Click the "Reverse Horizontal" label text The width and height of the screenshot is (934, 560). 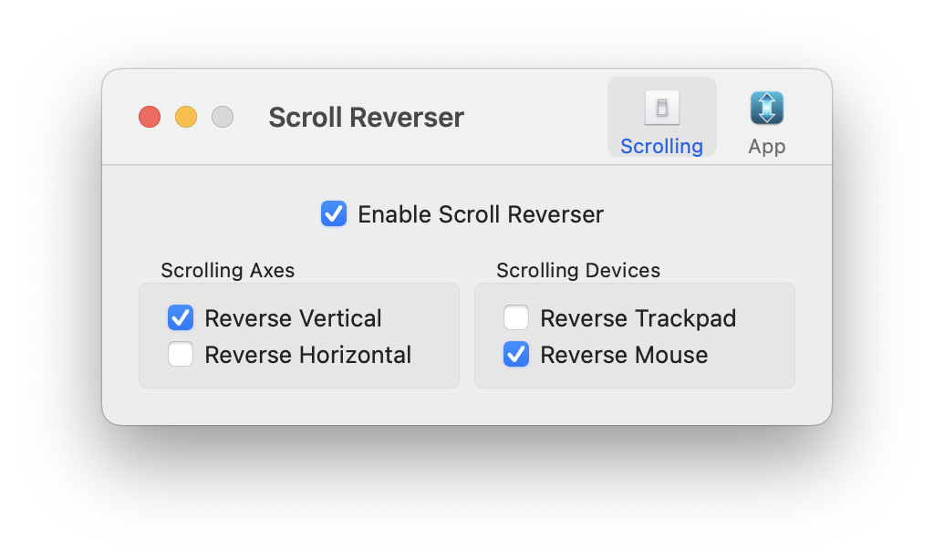[307, 355]
